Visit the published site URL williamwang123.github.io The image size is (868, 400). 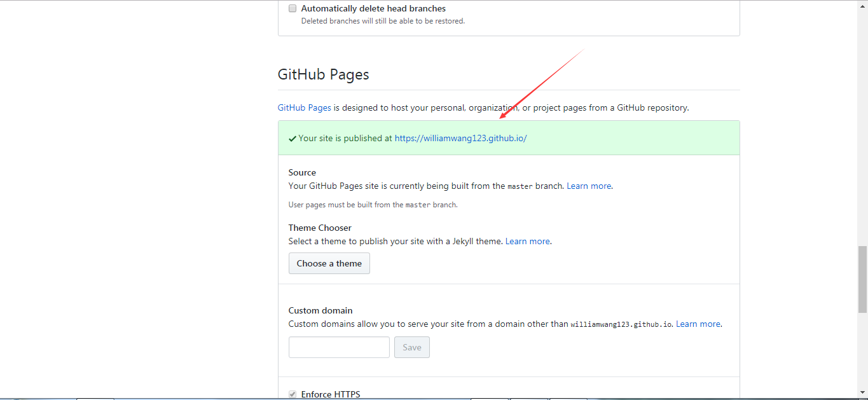[x=460, y=138]
